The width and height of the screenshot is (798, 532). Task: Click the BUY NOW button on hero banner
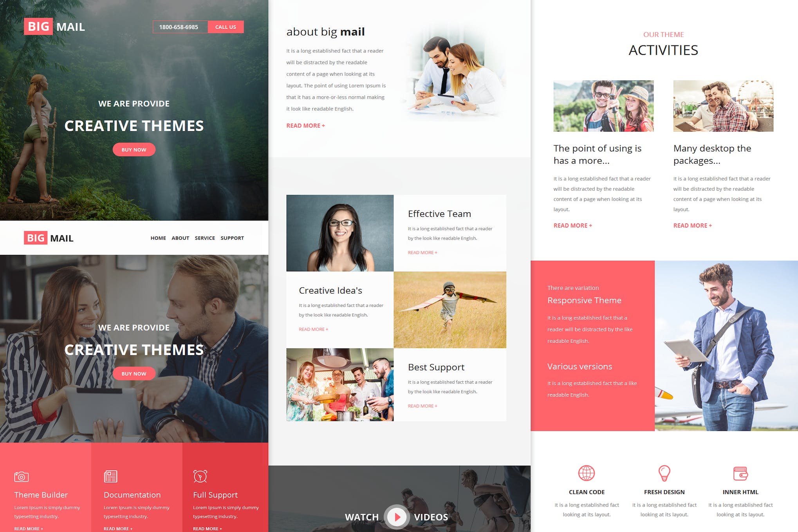[134, 149]
